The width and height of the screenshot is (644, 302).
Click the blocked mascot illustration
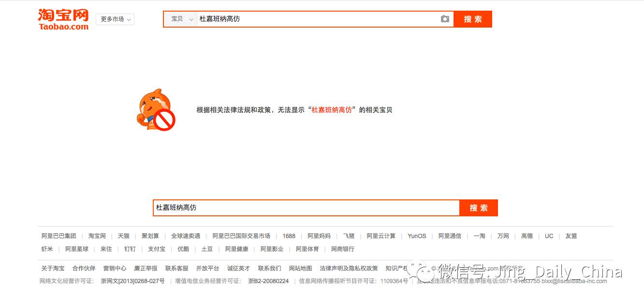tap(156, 110)
